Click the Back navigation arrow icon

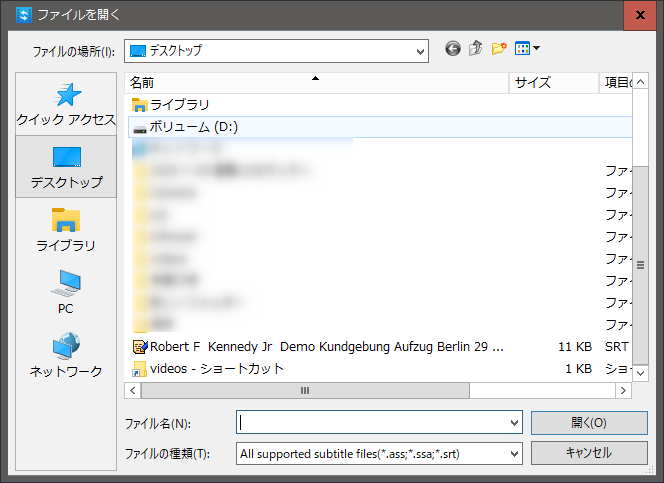(x=453, y=48)
